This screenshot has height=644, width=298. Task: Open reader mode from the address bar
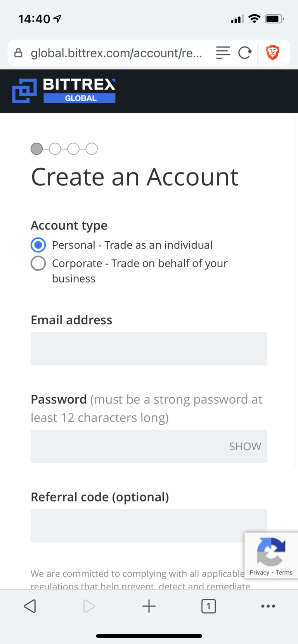(x=223, y=52)
